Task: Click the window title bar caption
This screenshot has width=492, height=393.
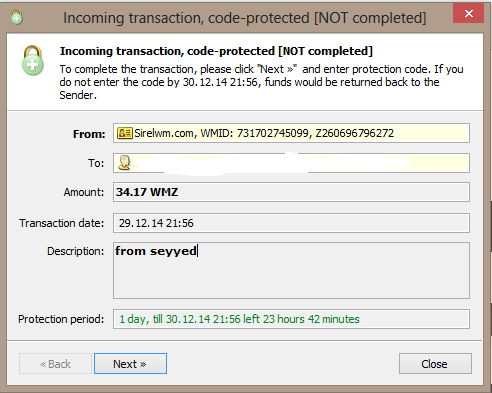Action: click(x=245, y=18)
